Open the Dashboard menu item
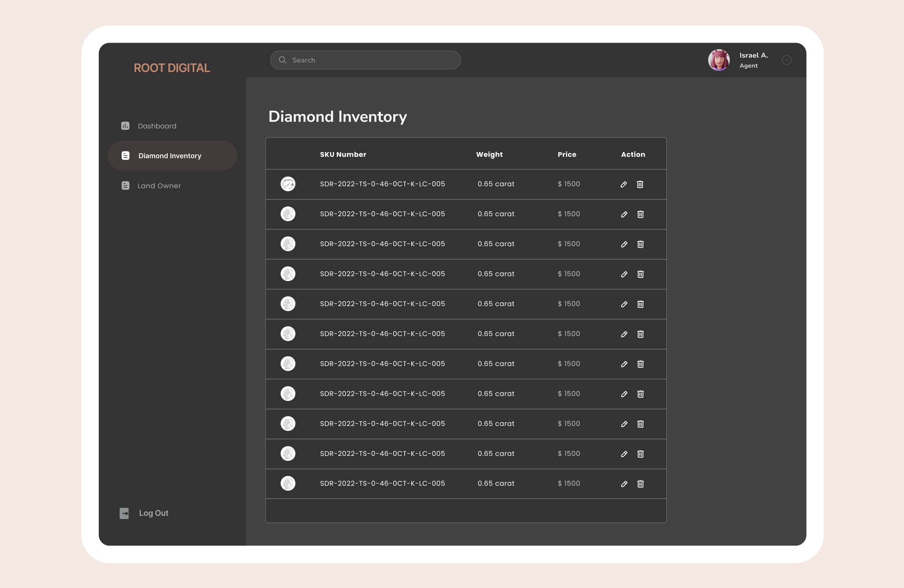 157,126
